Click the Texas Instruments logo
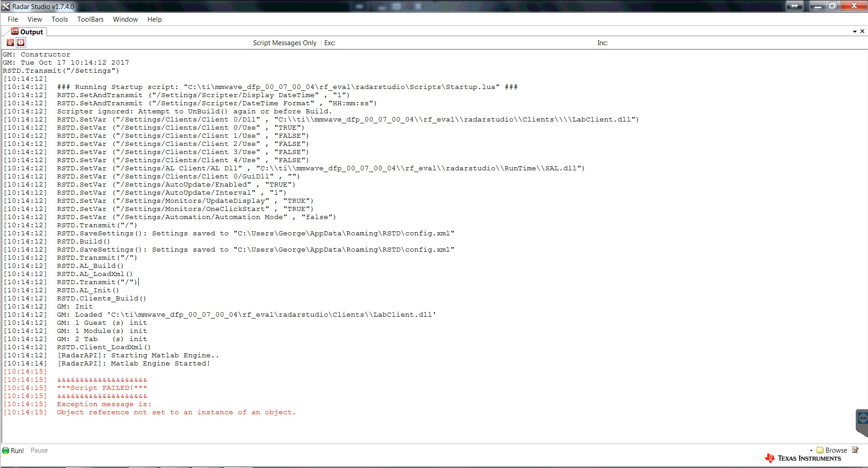Screen dimensions: 868x468 [x=803, y=458]
